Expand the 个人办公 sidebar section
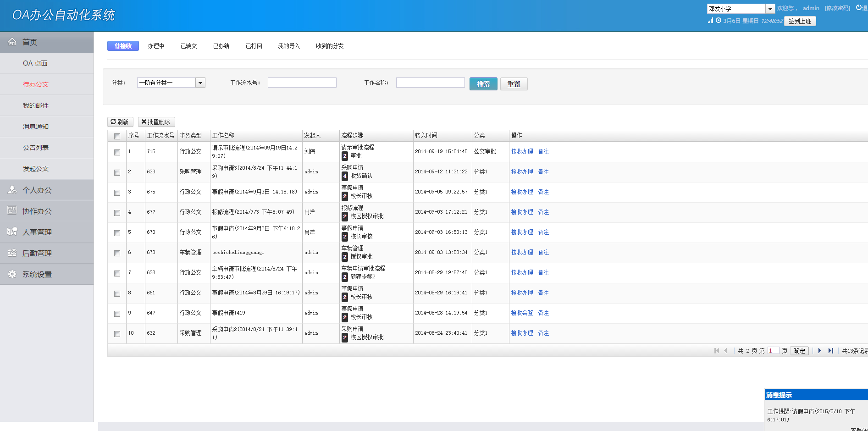This screenshot has height=431, width=868. 47,190
